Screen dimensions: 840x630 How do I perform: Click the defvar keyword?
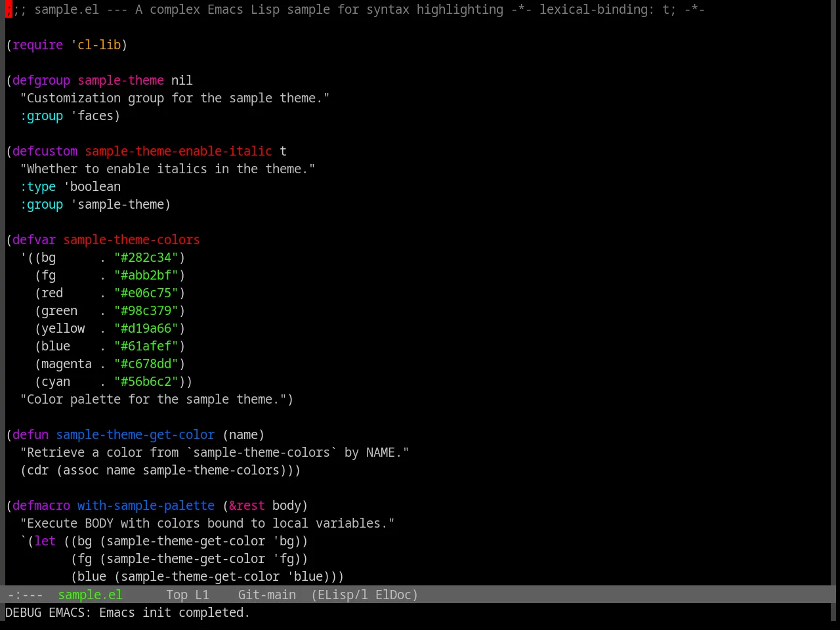tap(34, 240)
